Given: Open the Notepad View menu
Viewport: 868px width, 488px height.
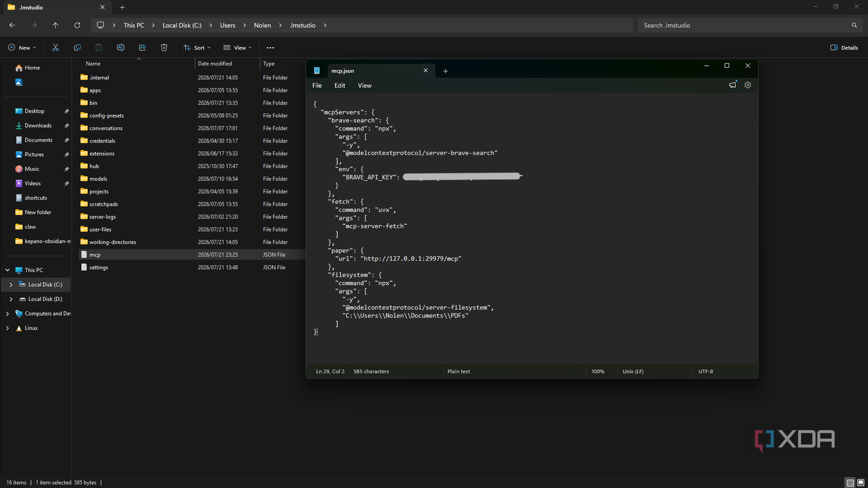Looking at the screenshot, I should point(365,85).
